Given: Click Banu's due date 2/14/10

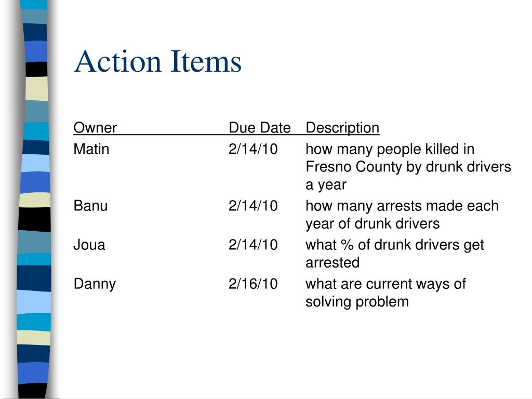Looking at the screenshot, I should point(253,206).
